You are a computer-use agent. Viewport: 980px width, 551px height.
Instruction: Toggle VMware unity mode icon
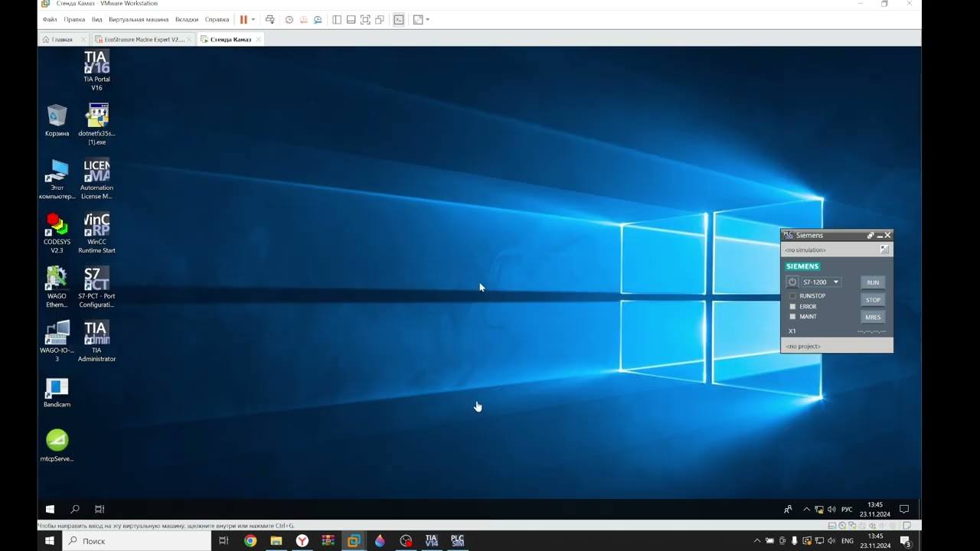point(380,20)
